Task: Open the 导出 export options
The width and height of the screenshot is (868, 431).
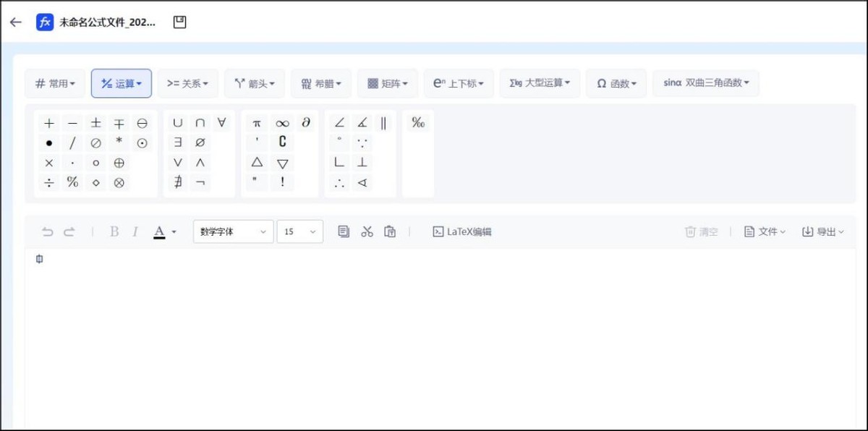Action: pyautogui.click(x=822, y=231)
